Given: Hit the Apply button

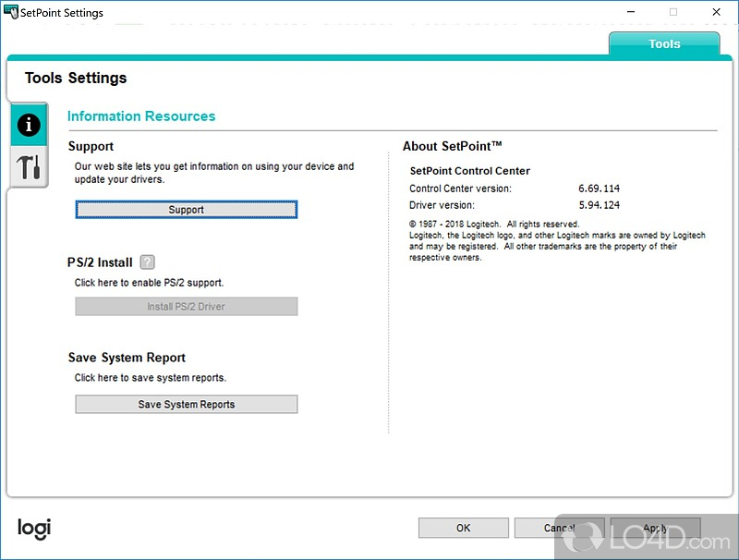Looking at the screenshot, I should pos(655,528).
